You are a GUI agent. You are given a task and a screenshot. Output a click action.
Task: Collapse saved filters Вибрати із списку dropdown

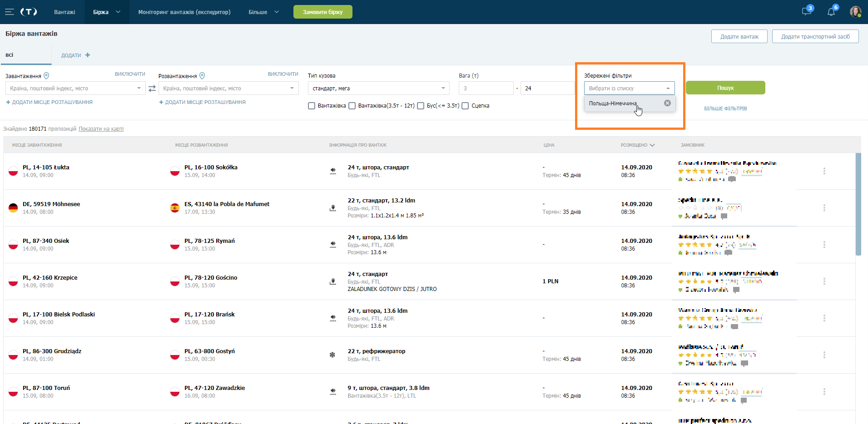click(x=630, y=88)
